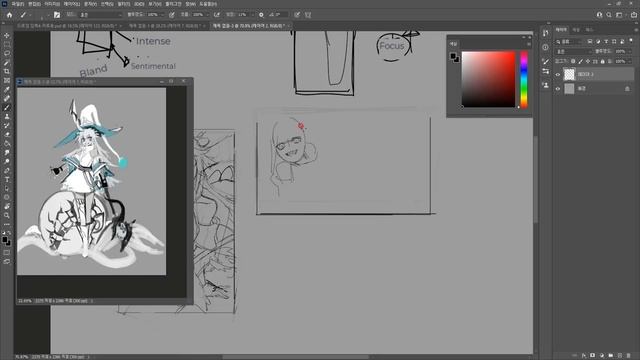Toggle lock position in Layers panel
The width and height of the screenshot is (640, 360).
click(588, 61)
